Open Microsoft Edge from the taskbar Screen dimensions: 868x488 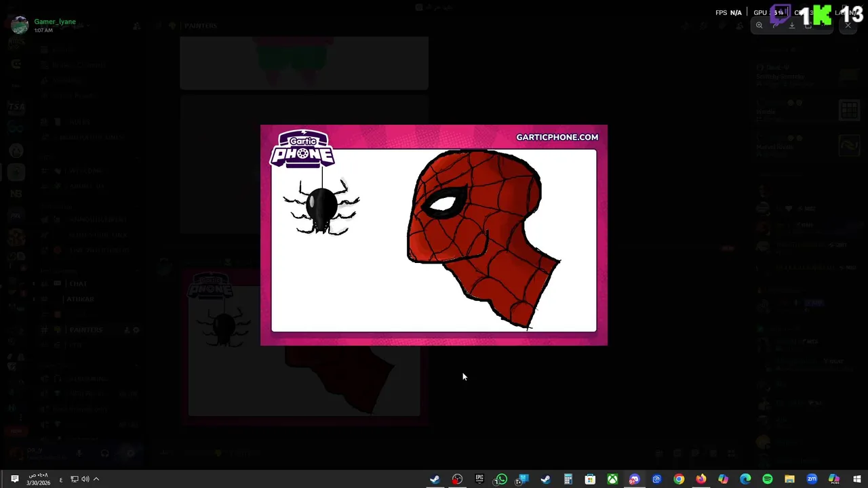[x=745, y=479]
